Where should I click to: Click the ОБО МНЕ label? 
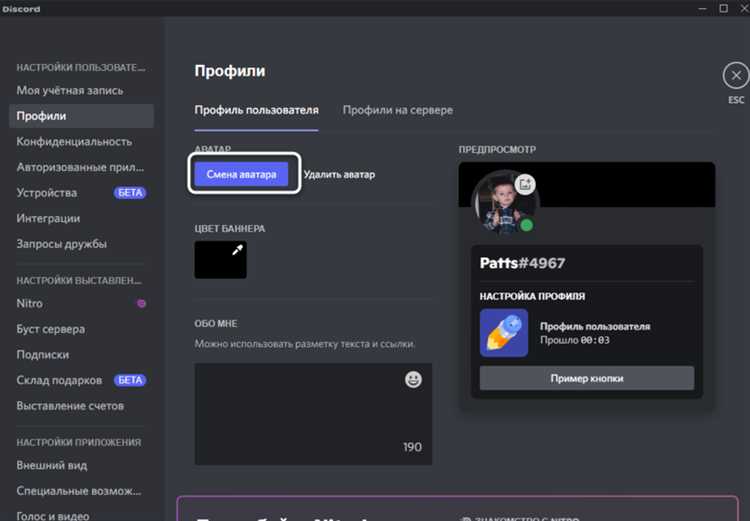click(x=216, y=324)
